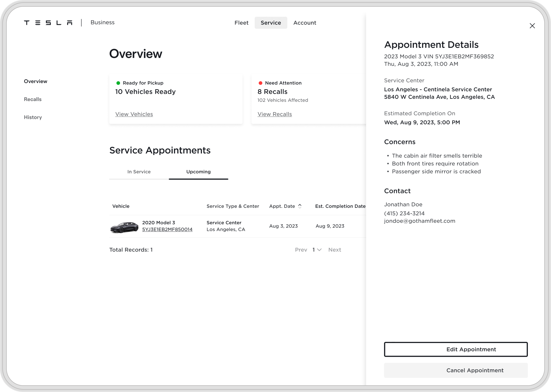551x392 pixels.
Task: Click the 102 Vehicles Affected text
Action: click(283, 100)
